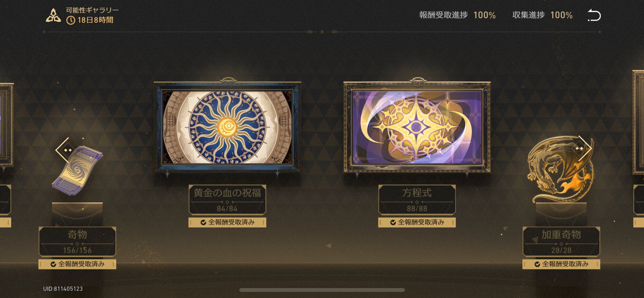Click the checkmark under 黄金の血の祝福

coord(203,223)
